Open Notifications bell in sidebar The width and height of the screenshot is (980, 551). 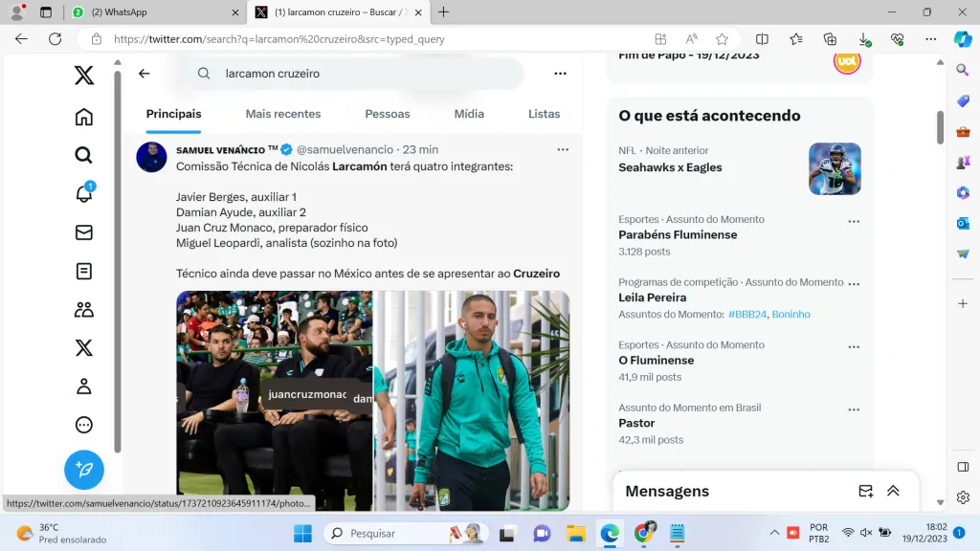[x=84, y=193]
